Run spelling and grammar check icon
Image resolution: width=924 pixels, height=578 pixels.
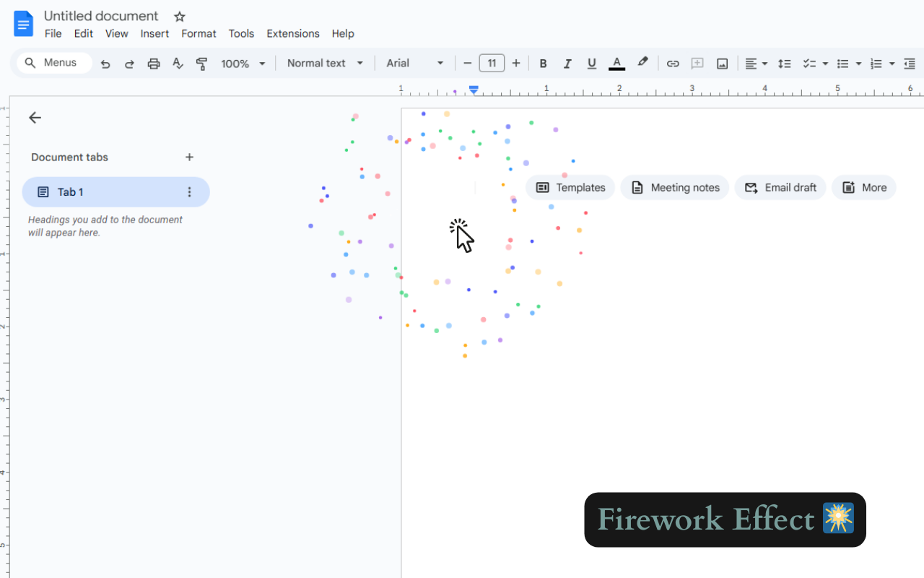click(x=178, y=64)
